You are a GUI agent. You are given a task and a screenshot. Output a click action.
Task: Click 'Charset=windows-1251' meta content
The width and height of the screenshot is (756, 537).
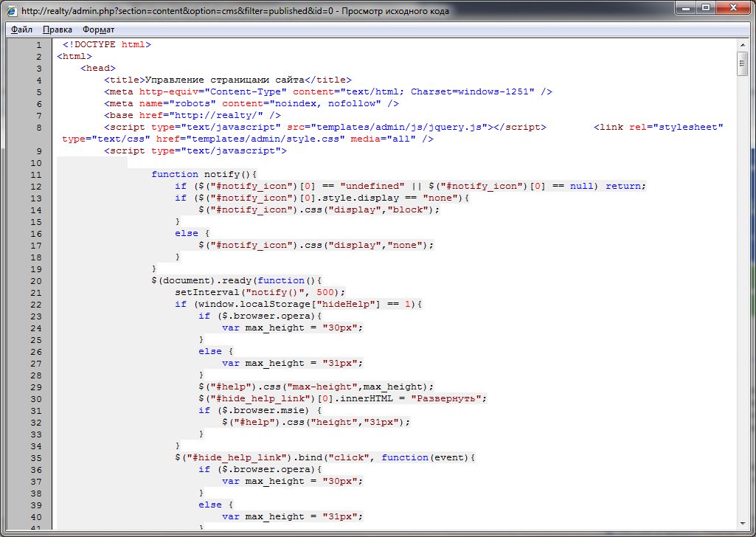pyautogui.click(x=470, y=91)
